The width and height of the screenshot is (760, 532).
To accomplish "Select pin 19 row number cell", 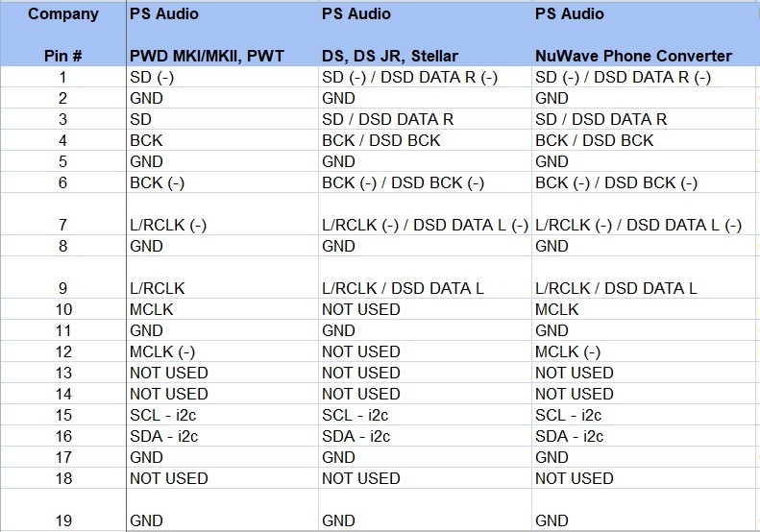I will coord(63,510).
